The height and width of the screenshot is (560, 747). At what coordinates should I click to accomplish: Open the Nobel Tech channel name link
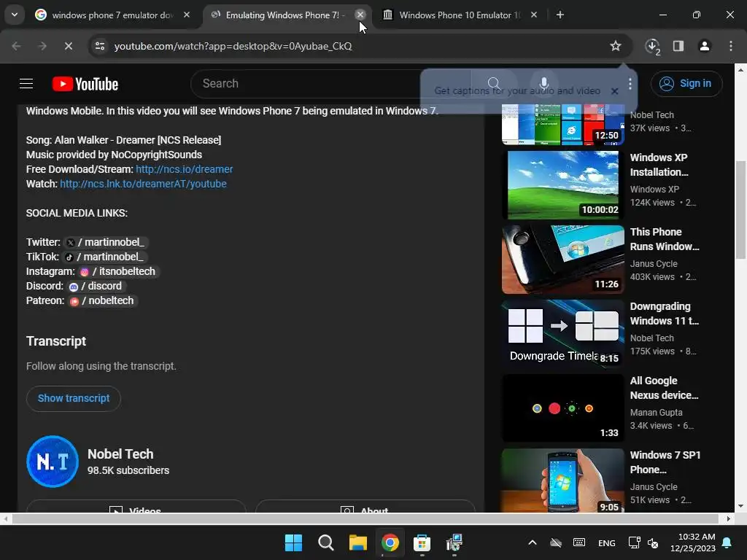coord(120,454)
